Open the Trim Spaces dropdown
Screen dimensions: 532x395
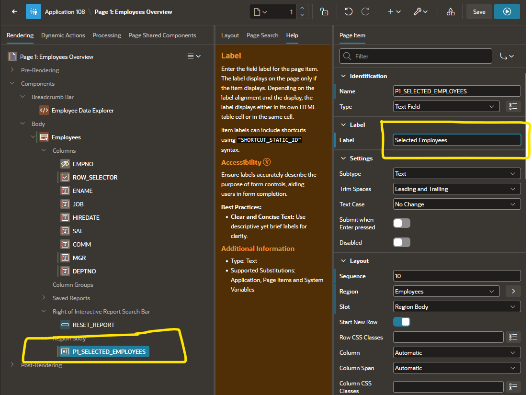point(457,189)
